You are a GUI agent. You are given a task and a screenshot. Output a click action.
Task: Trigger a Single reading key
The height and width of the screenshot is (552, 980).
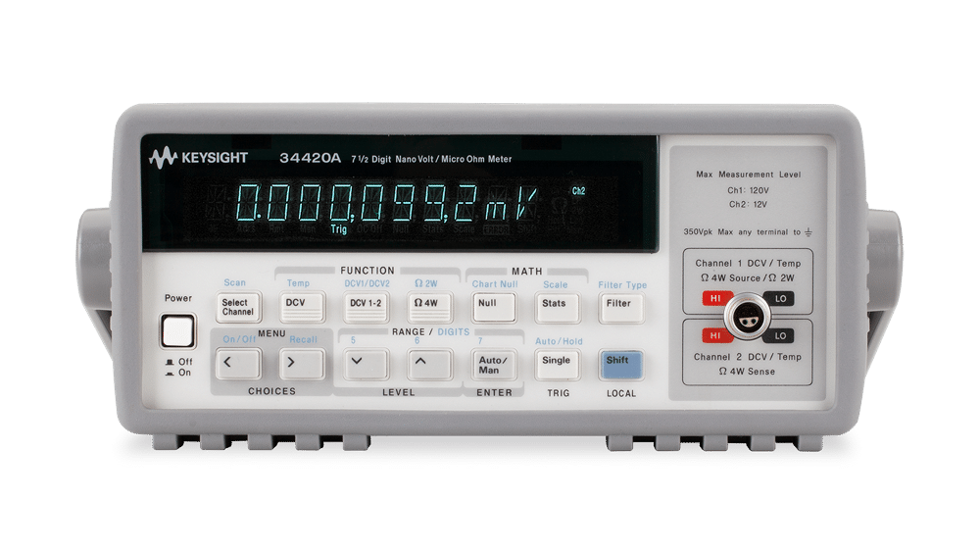tap(557, 365)
